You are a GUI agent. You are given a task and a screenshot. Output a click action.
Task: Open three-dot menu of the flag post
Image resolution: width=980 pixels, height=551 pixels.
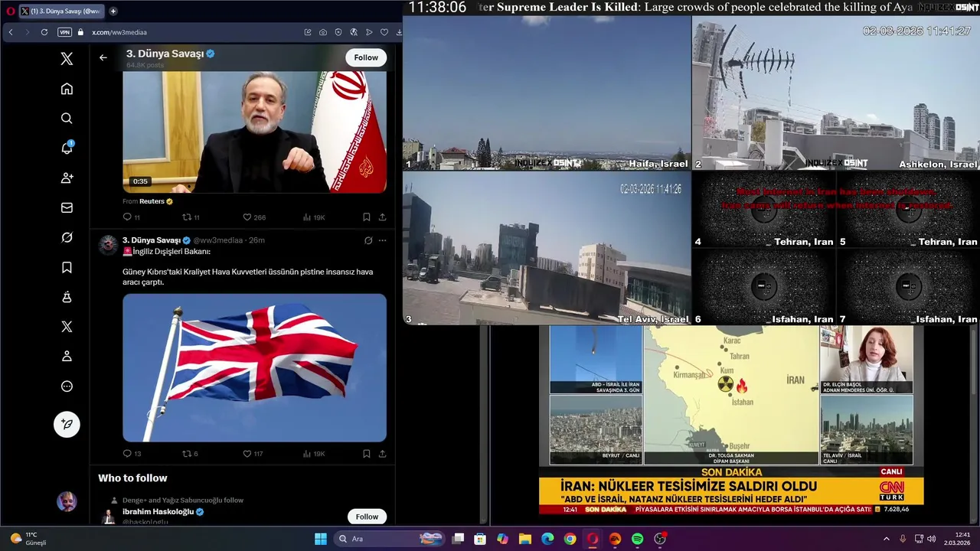pos(382,240)
